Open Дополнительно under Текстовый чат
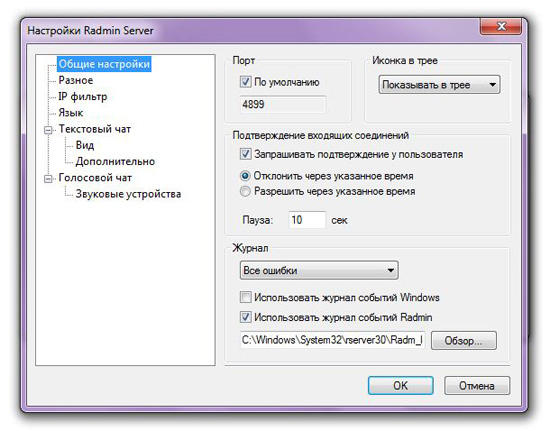The height and width of the screenshot is (431, 550). coord(115,161)
